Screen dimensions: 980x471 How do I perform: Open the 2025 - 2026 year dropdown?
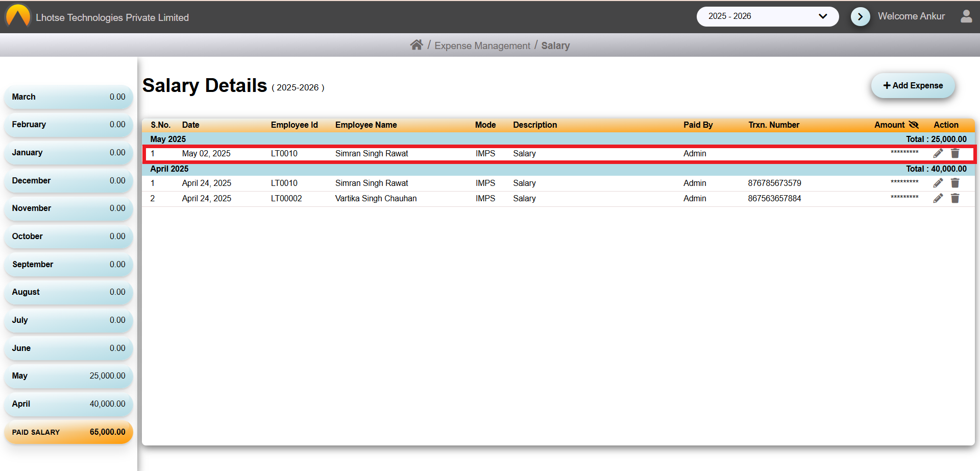(x=767, y=16)
